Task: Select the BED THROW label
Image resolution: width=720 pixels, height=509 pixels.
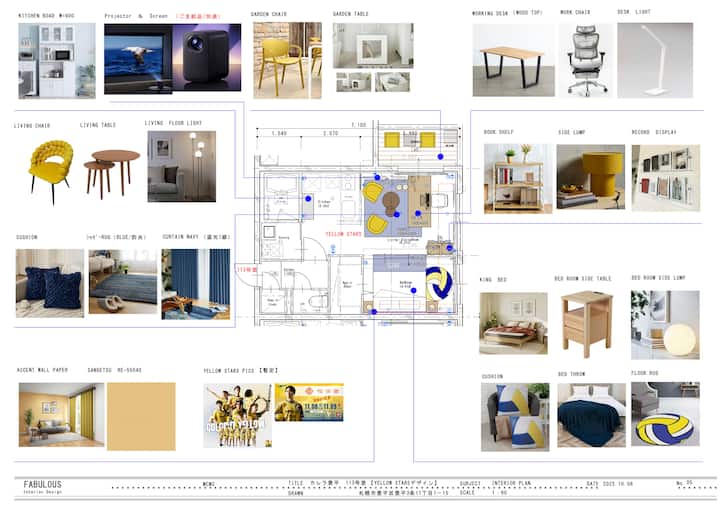Action: coord(571,374)
